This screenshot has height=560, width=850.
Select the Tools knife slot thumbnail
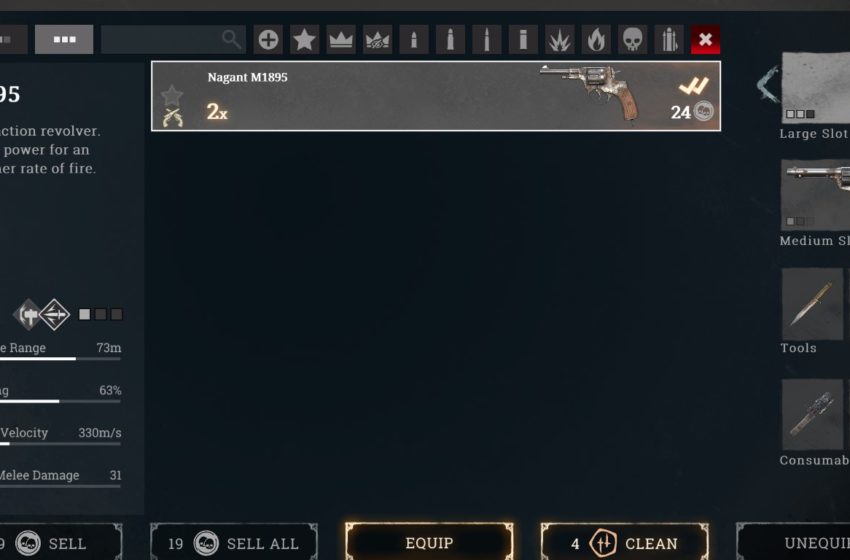pyautogui.click(x=812, y=304)
